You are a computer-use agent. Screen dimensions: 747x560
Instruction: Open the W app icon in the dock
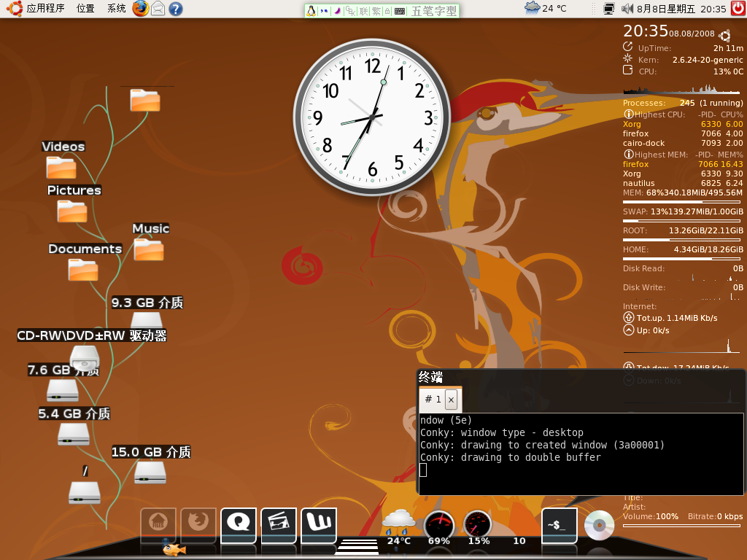tap(319, 525)
